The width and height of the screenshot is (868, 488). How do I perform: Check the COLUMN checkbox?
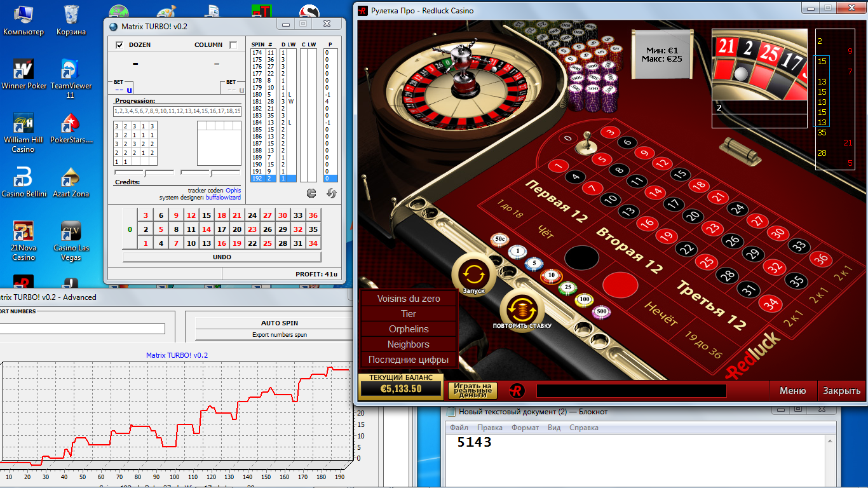click(233, 45)
